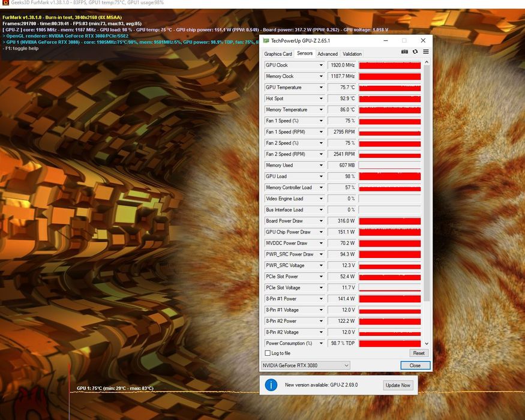
Task: Click the 92.9 °C Hot Spot value
Action: click(x=341, y=98)
